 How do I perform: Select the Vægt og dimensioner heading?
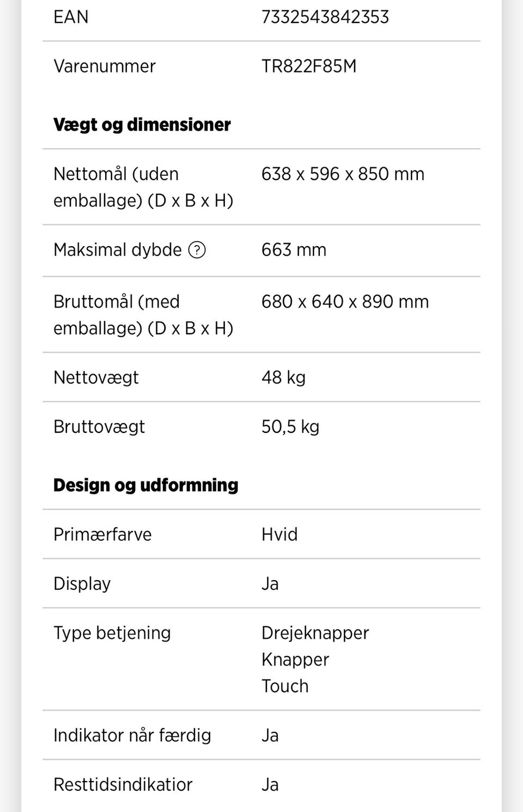pyautogui.click(x=142, y=125)
